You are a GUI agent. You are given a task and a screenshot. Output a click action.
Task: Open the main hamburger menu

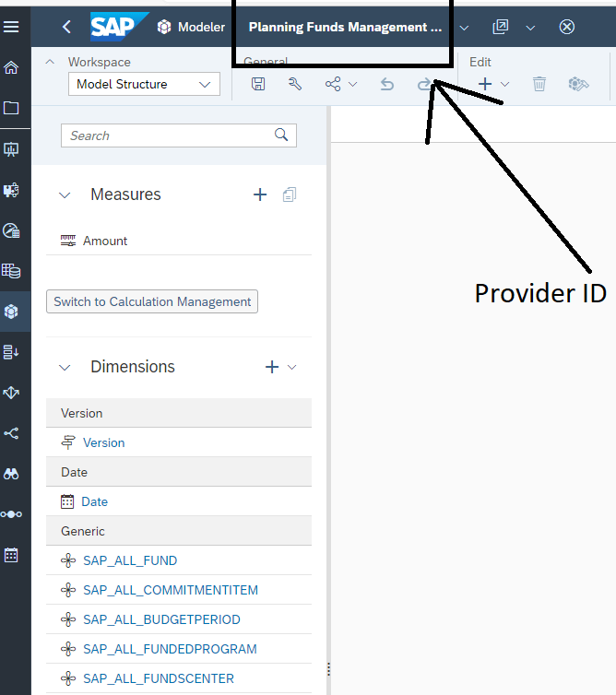11,27
